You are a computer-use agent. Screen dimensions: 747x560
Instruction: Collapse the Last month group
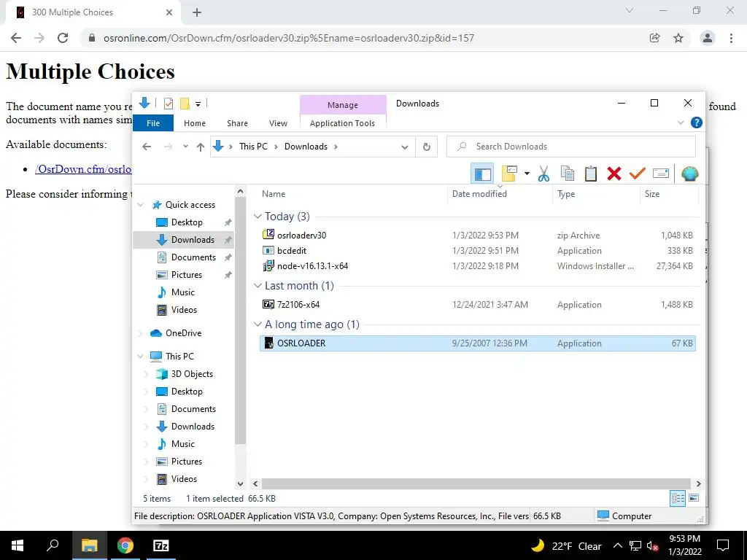point(258,286)
